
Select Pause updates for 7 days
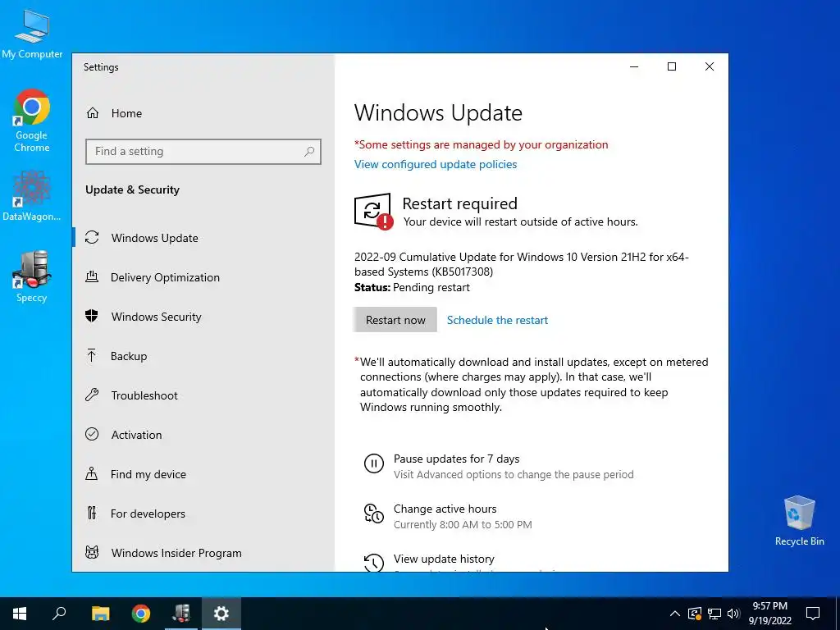pos(456,459)
